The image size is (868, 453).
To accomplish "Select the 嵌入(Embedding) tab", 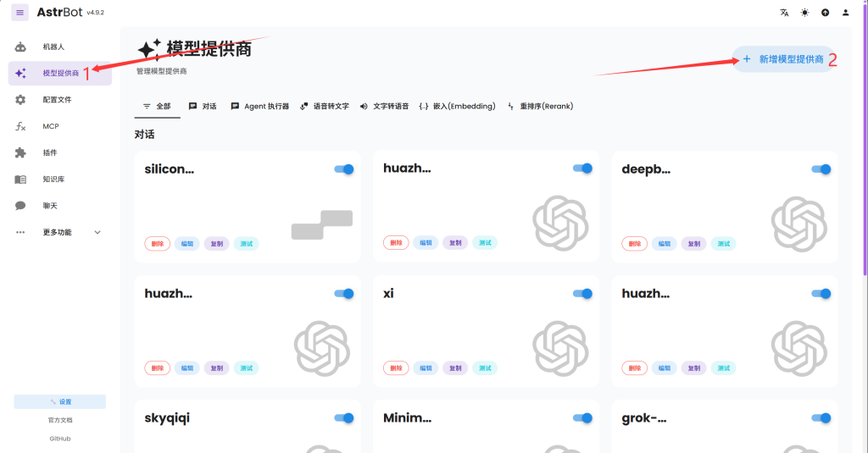I will [x=457, y=107].
